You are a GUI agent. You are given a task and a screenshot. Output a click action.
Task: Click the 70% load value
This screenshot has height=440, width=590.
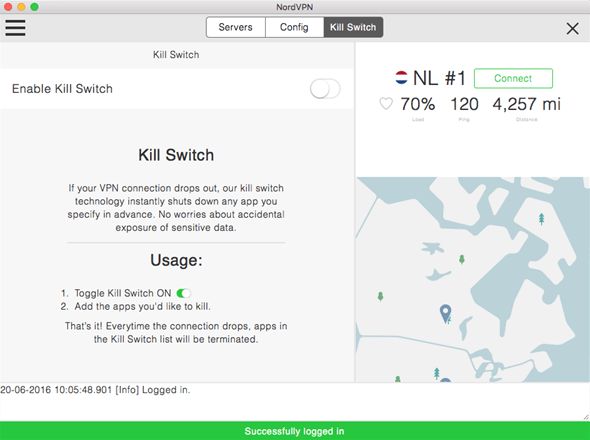pos(418,104)
